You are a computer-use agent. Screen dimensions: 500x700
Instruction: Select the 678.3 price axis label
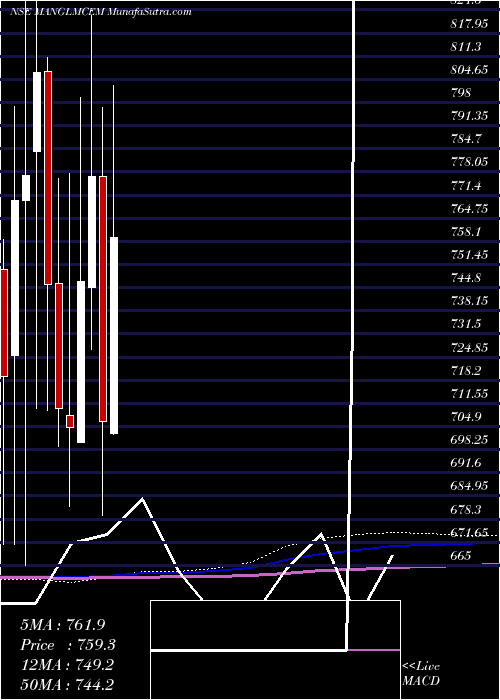466,510
